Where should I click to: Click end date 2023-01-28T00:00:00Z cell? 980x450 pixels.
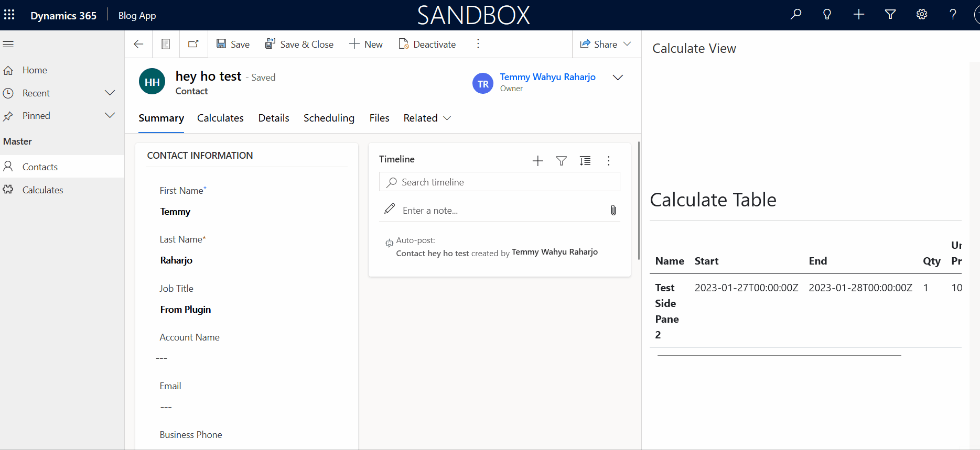860,288
